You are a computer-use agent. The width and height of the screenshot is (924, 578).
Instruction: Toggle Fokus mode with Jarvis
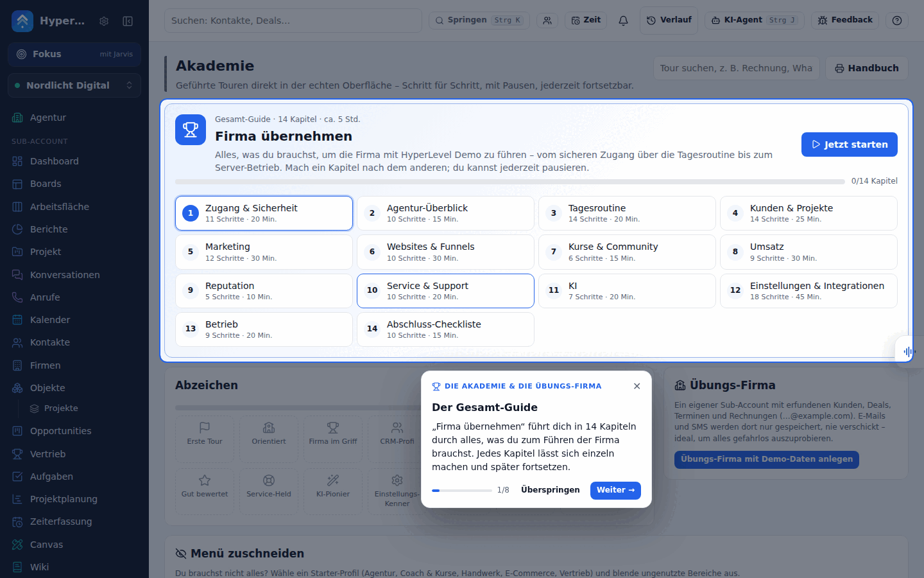(x=74, y=55)
